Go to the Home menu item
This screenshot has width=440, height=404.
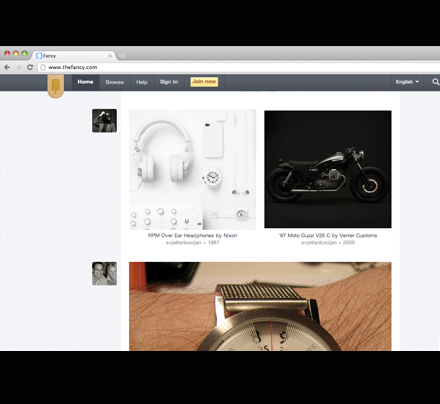tap(85, 82)
